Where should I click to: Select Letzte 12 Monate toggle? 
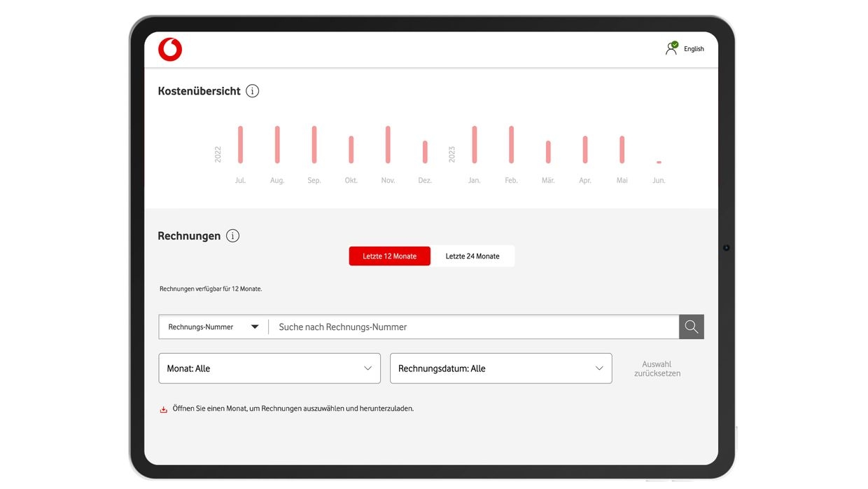pyautogui.click(x=389, y=256)
